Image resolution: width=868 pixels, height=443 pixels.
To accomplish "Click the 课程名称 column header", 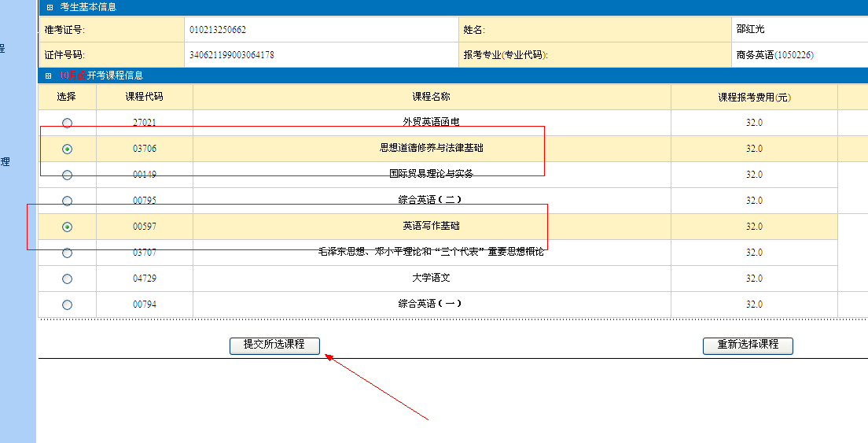I will [431, 97].
